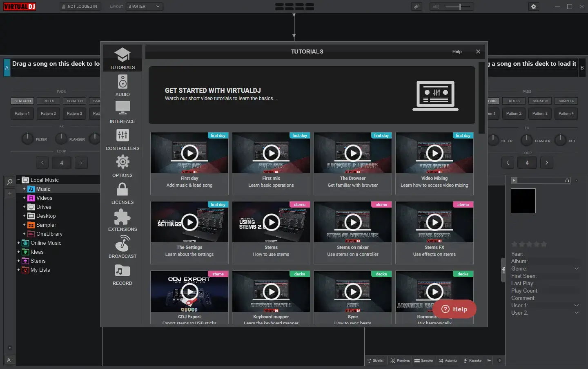Click the tutorials list scrollbar
This screenshot has height=369, width=588.
tap(481, 98)
